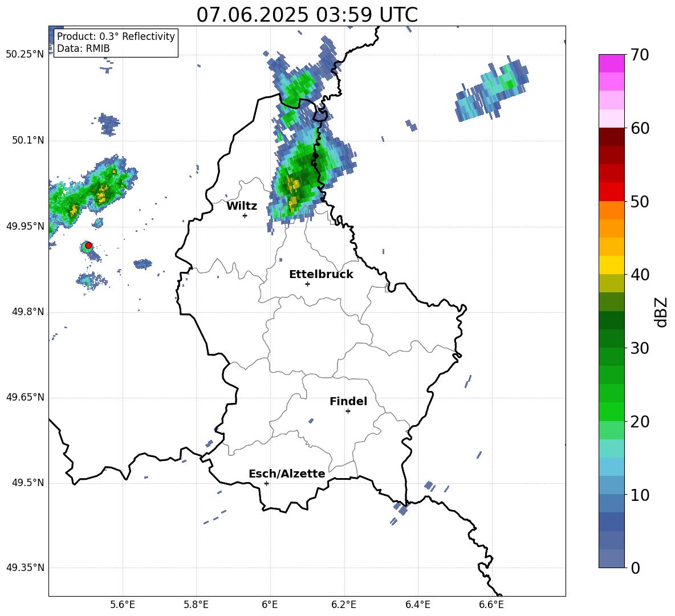Viewport: 675px width, 616px height.
Task: Pick the yellow swatch just above 40 dBZ
Action: tap(611, 265)
